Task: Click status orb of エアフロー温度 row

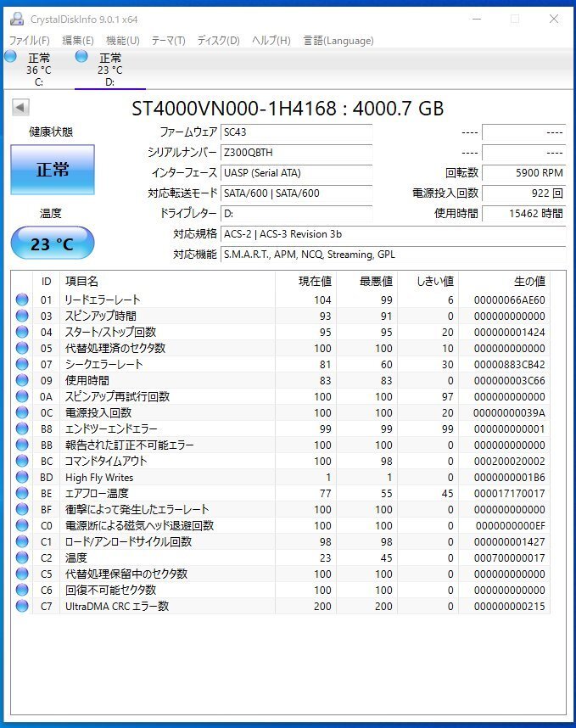Action: click(x=22, y=493)
